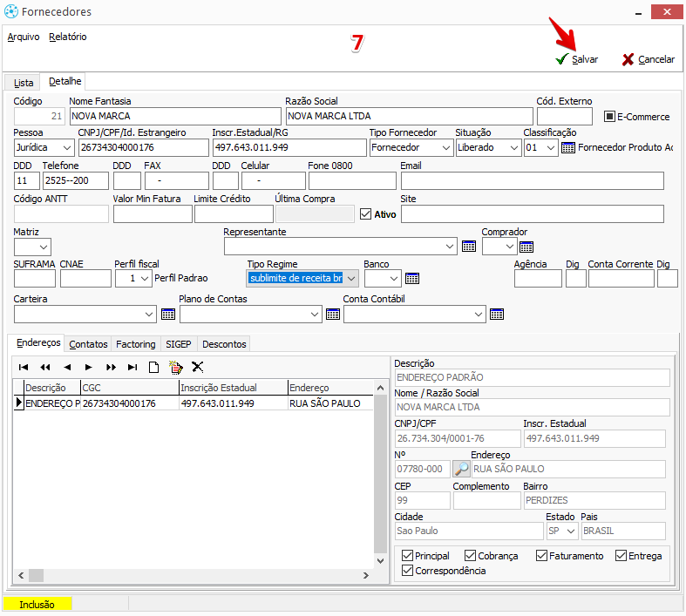
Task: Delete the selected address record
Action: tap(198, 367)
